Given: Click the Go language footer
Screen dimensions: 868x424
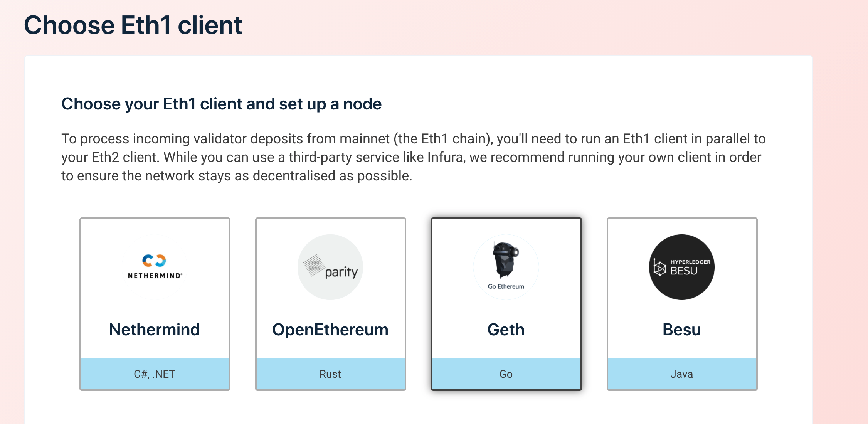Looking at the screenshot, I should [x=506, y=374].
